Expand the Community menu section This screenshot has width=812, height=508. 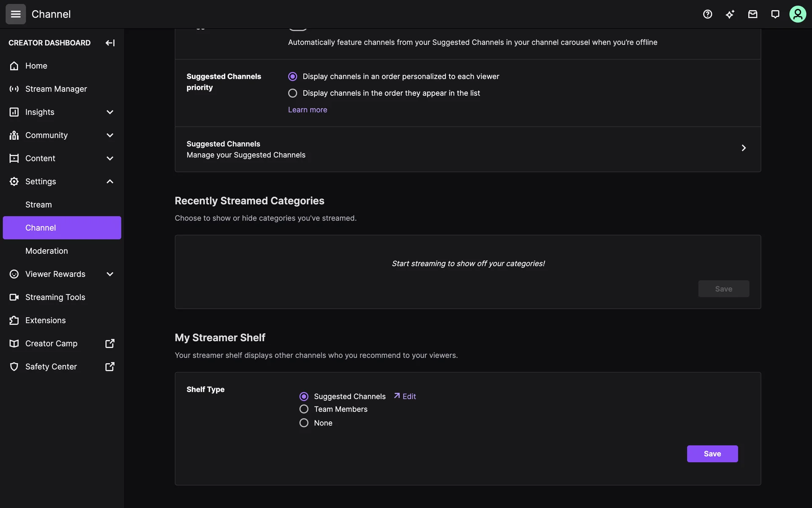(x=110, y=135)
